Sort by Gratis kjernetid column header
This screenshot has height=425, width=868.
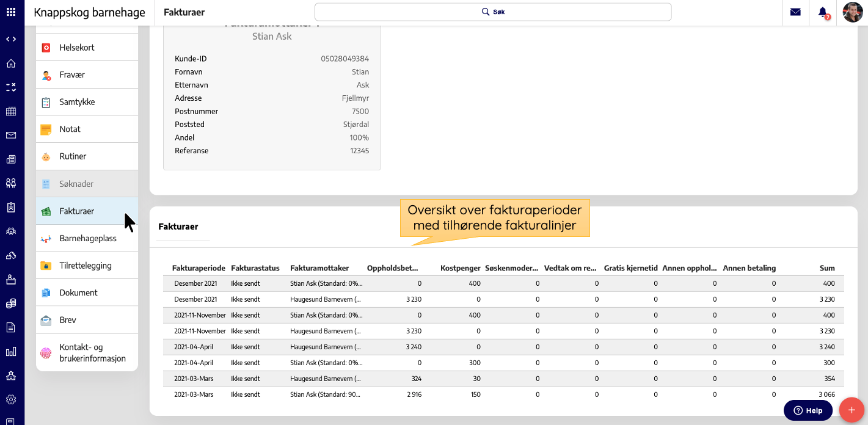click(x=631, y=268)
